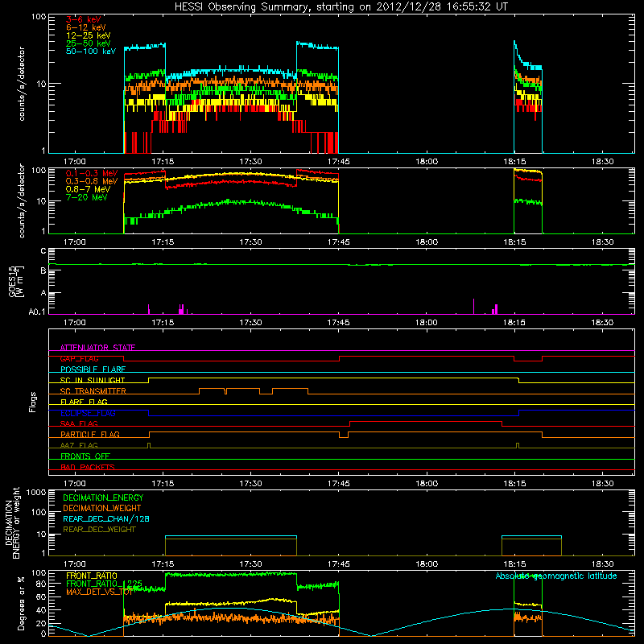Pick the FRONTS_OFF flag label

[85, 456]
